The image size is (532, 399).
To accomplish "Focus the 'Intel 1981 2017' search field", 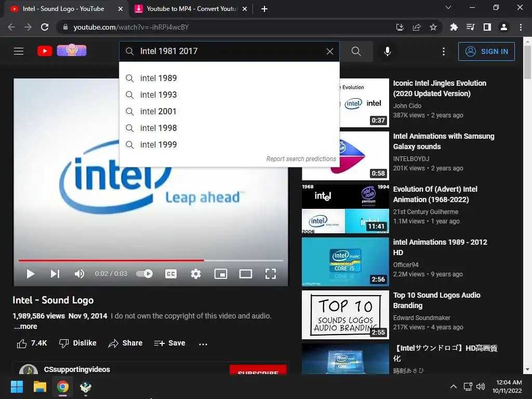I will (x=229, y=51).
